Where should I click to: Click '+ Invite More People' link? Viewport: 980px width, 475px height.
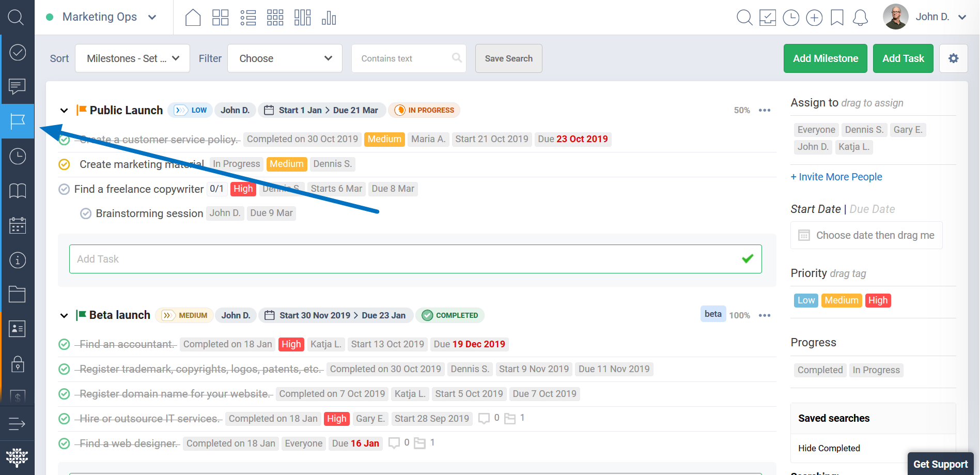pyautogui.click(x=836, y=177)
